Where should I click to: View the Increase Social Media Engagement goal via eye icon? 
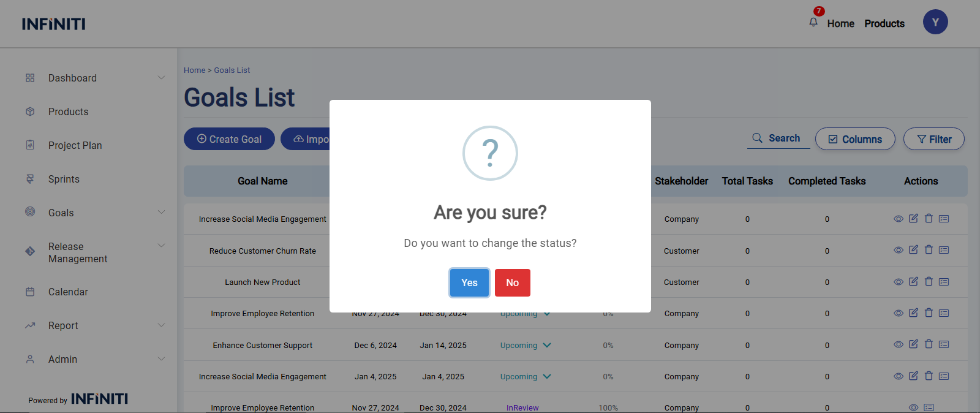coord(898,219)
